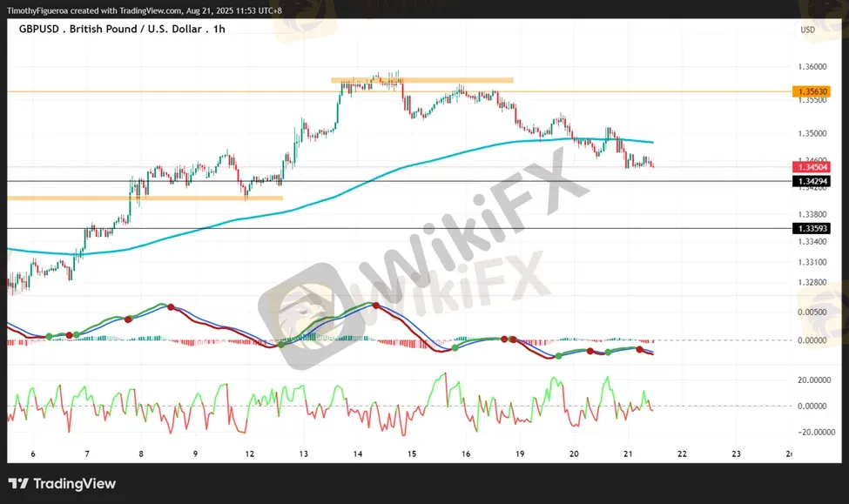849x504 pixels.
Task: Click the USD currency label on price axis
Action: coord(806,30)
